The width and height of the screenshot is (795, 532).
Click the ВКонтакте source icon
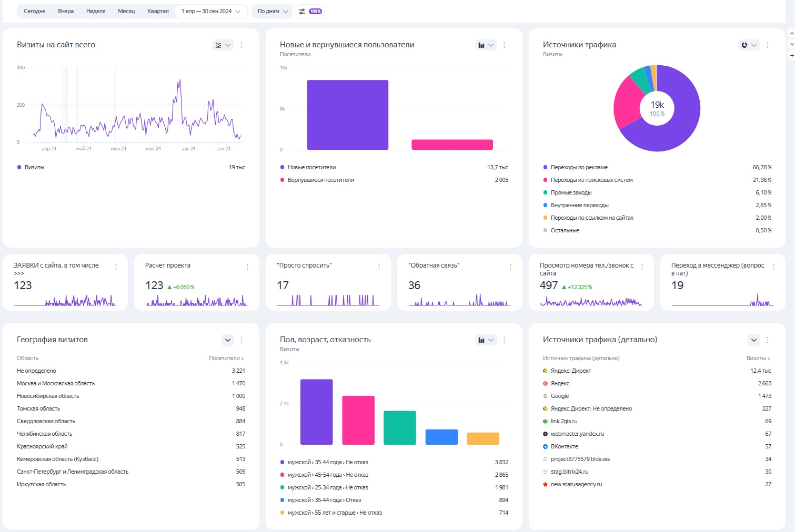[546, 447]
